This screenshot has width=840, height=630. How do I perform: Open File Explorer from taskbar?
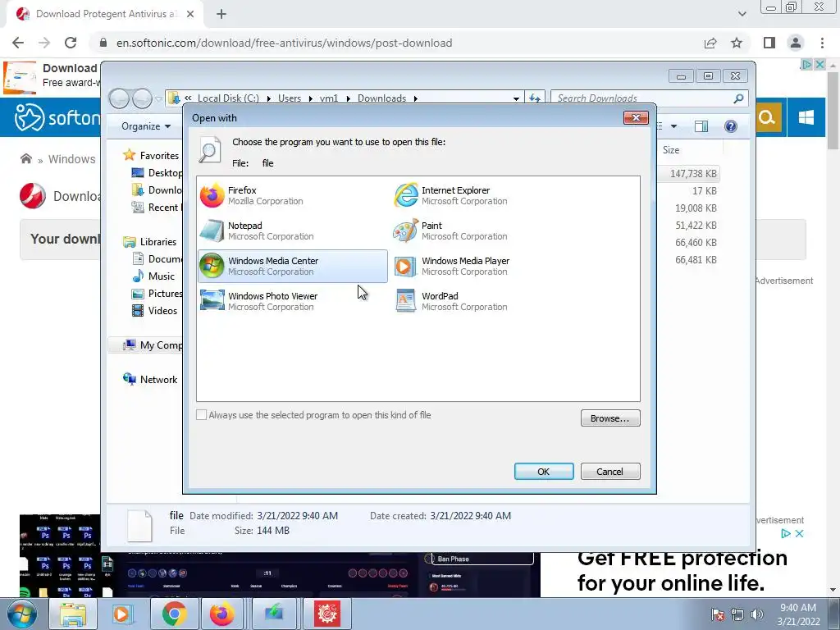pyautogui.click(x=73, y=614)
